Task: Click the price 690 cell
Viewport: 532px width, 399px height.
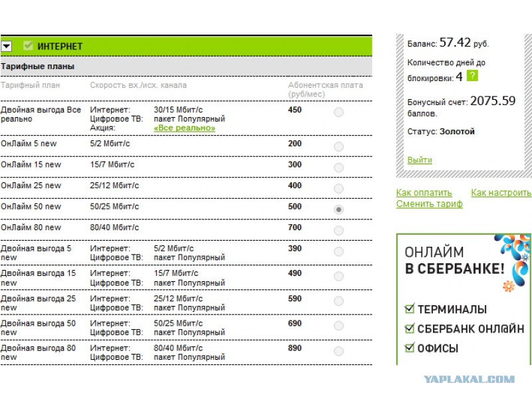Action: coord(295,323)
